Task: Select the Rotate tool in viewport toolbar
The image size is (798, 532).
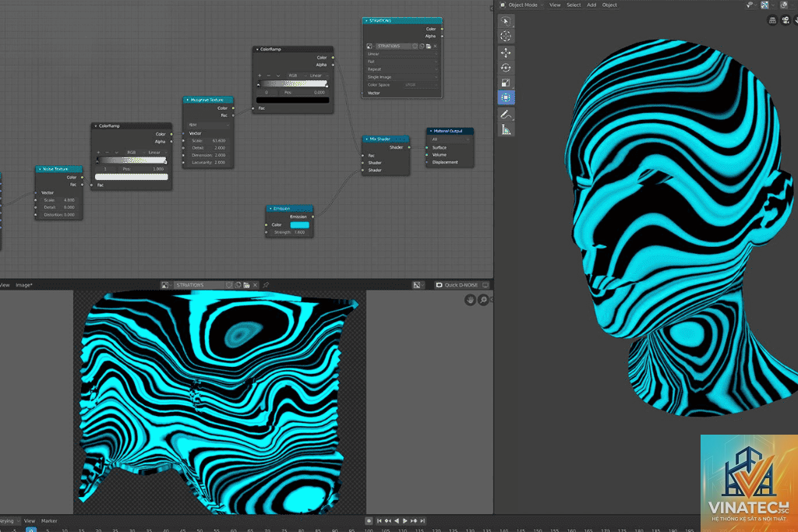Action: tap(505, 68)
